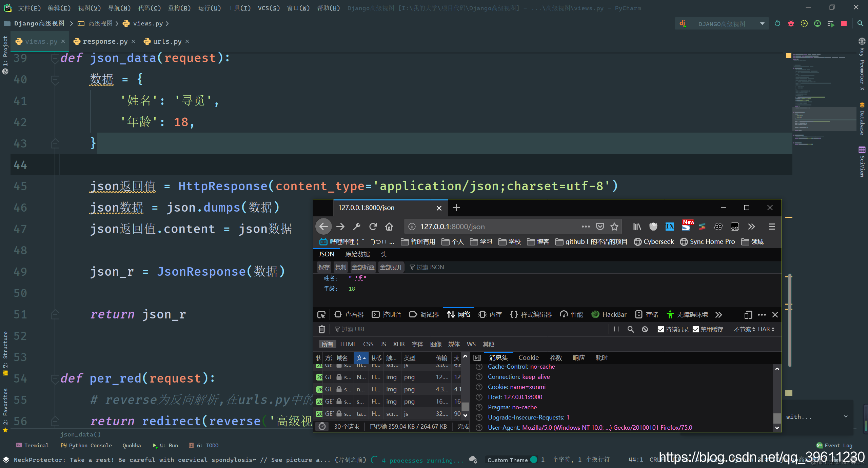
Task: Click performance analysis stopwatch icon
Action: 322,426
